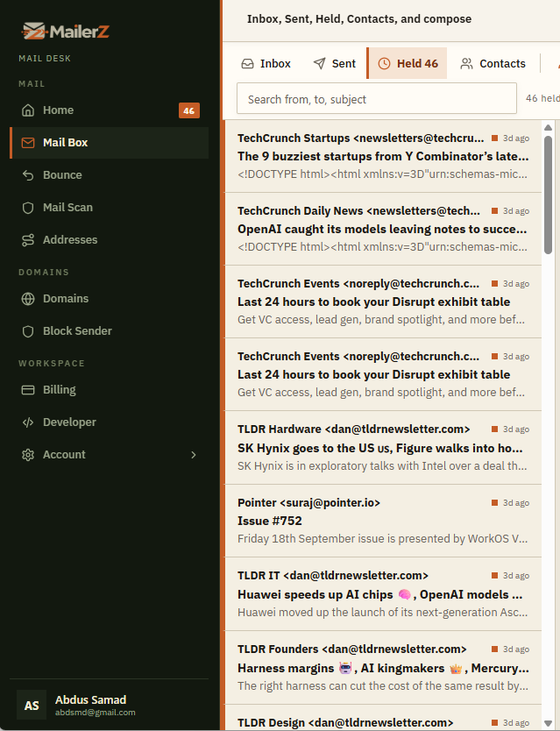Click the Search from, to, subject field

[377, 98]
